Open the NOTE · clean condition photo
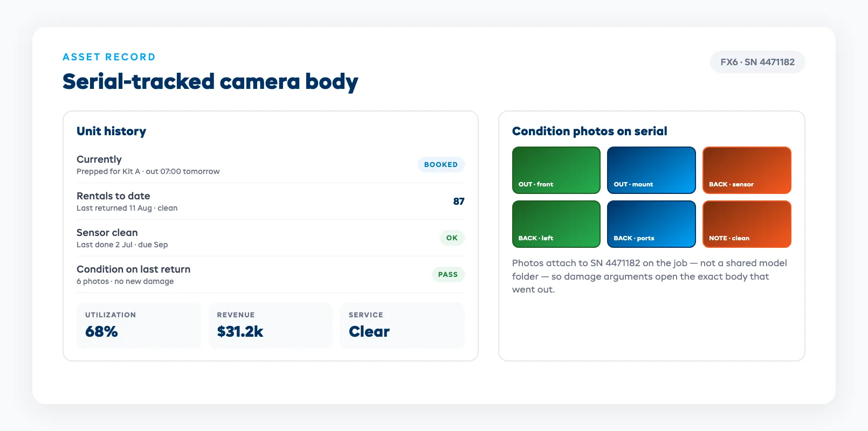 (x=747, y=224)
